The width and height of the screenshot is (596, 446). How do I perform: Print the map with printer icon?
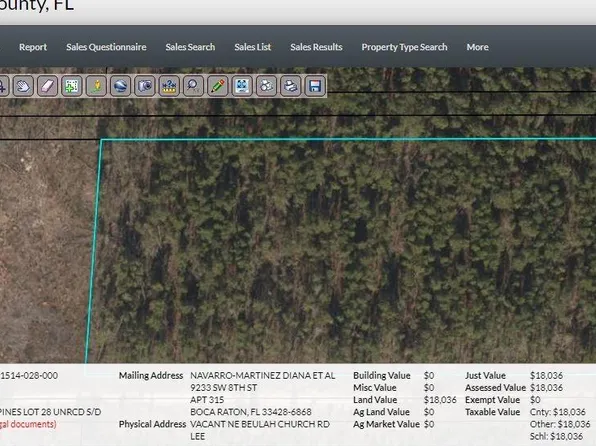tap(291, 86)
